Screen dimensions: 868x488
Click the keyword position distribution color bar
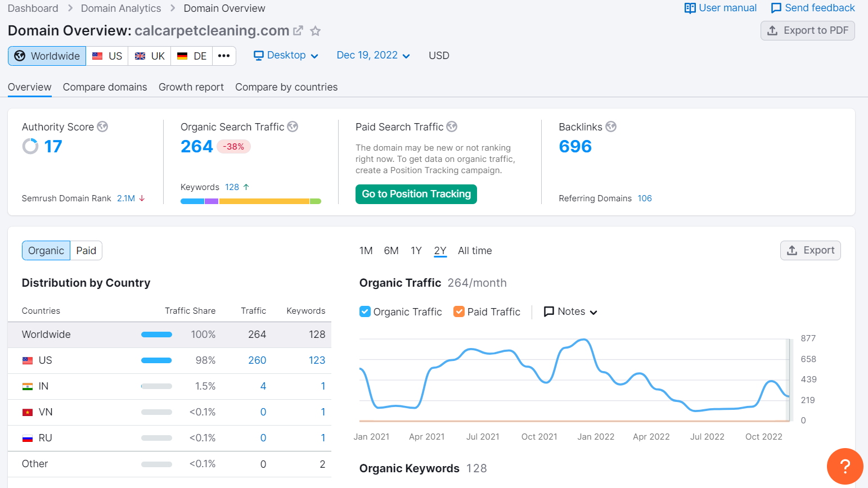coord(251,201)
